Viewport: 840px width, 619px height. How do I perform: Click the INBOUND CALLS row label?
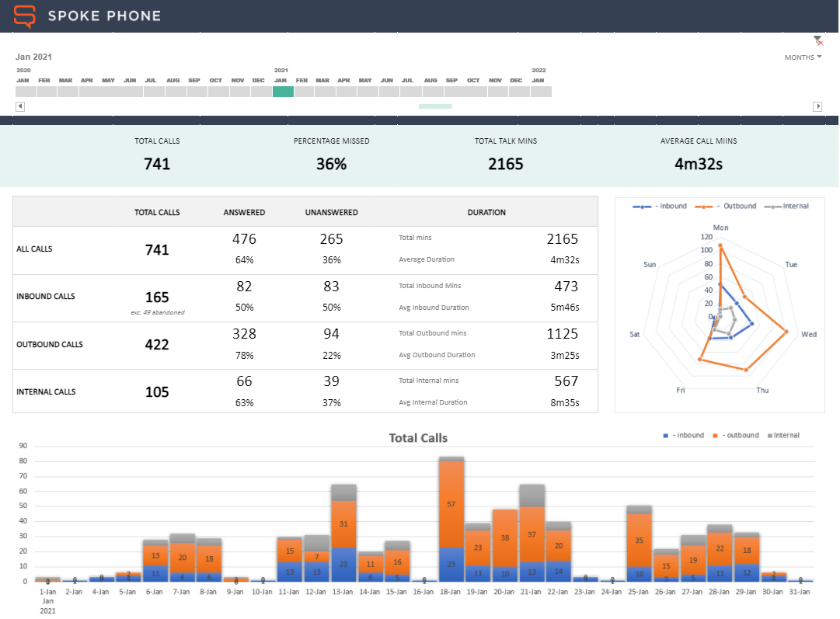(x=46, y=296)
